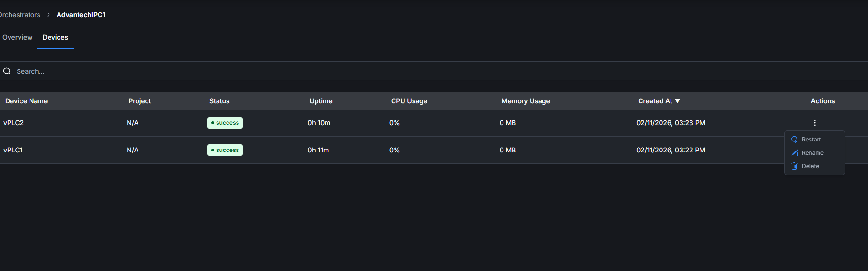
Task: Click the magnifier icon in search bar
Action: pyautogui.click(x=7, y=71)
